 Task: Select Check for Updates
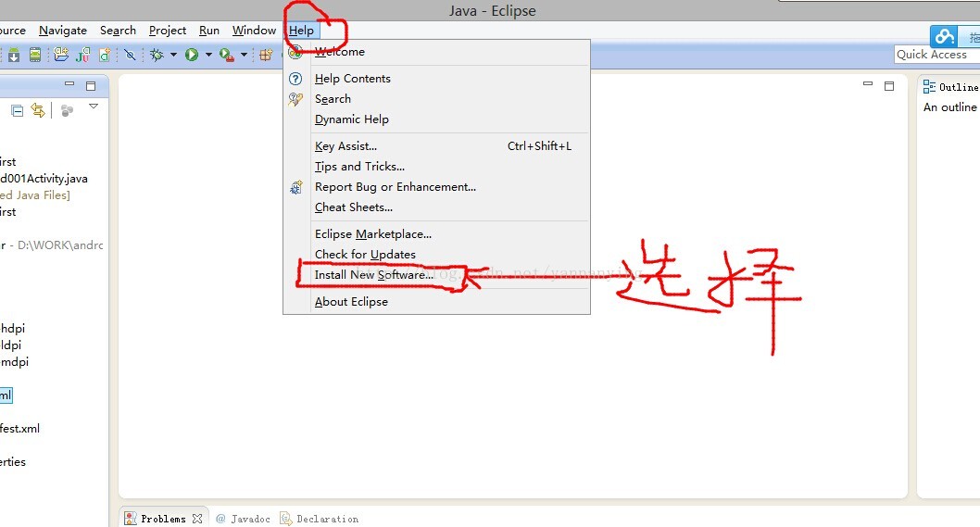tap(437, 255)
